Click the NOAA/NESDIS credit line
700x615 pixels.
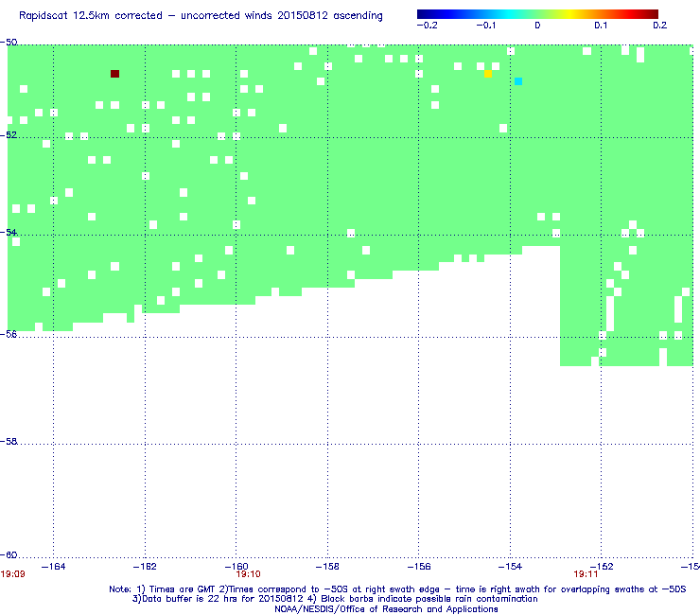(x=386, y=609)
